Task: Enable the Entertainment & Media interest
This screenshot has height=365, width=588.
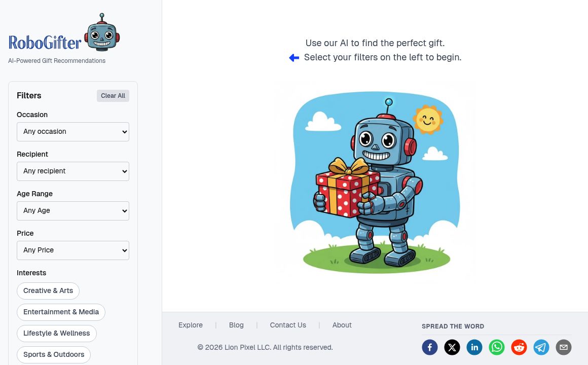Action: (x=61, y=312)
